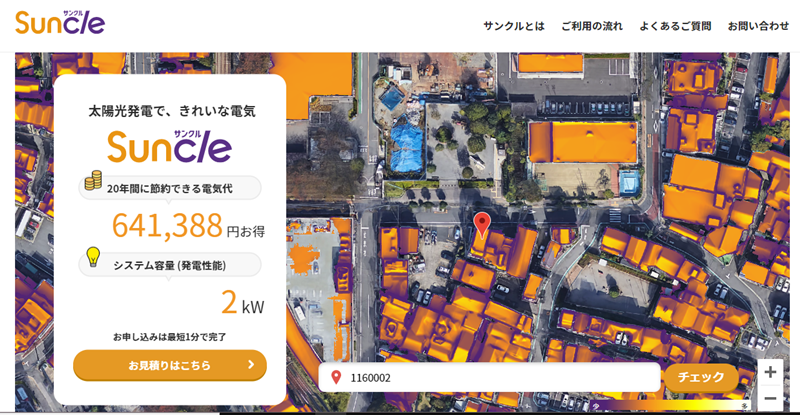Click the 2 kW capacity value
Image resolution: width=800 pixels, height=415 pixels.
(242, 302)
